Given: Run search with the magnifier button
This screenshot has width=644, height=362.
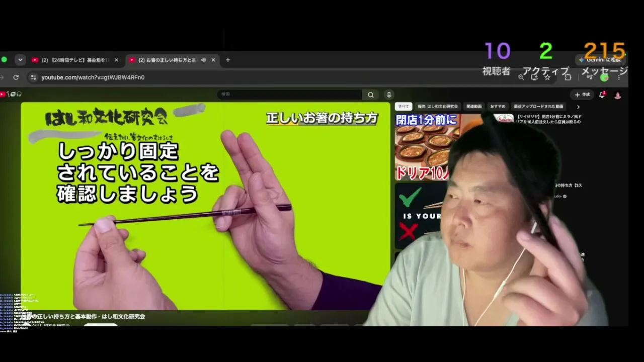Looking at the screenshot, I should tap(371, 95).
